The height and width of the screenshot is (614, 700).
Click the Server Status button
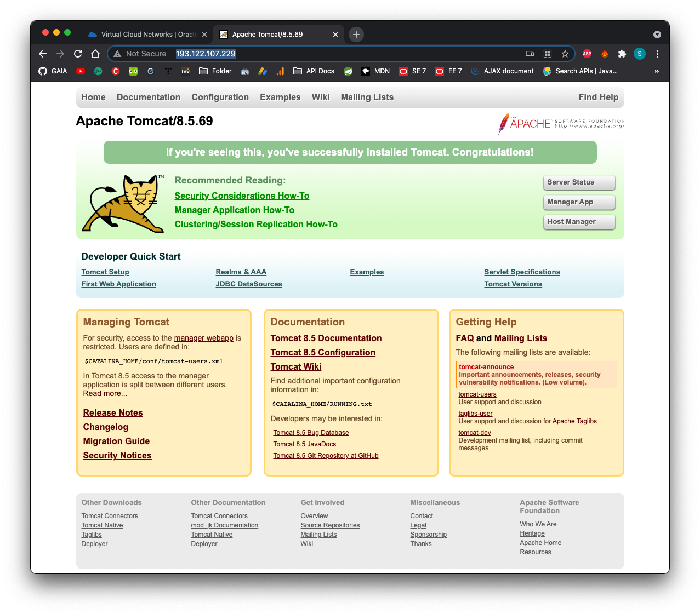[x=579, y=182]
